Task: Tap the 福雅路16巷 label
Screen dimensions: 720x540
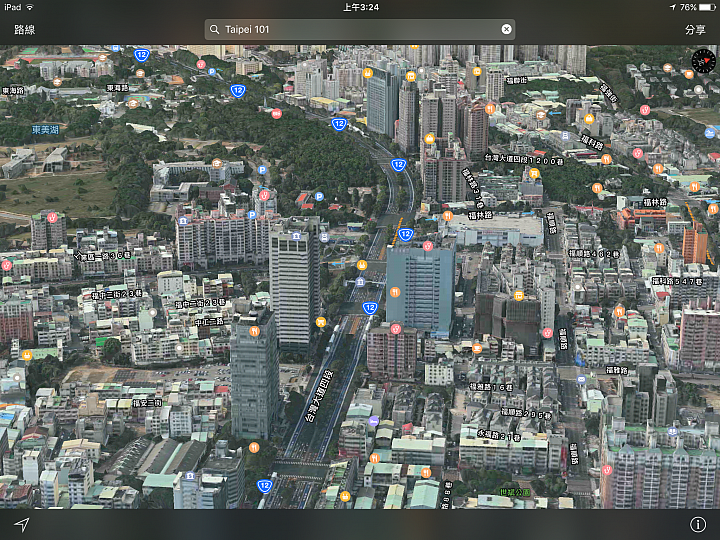Action: click(491, 387)
